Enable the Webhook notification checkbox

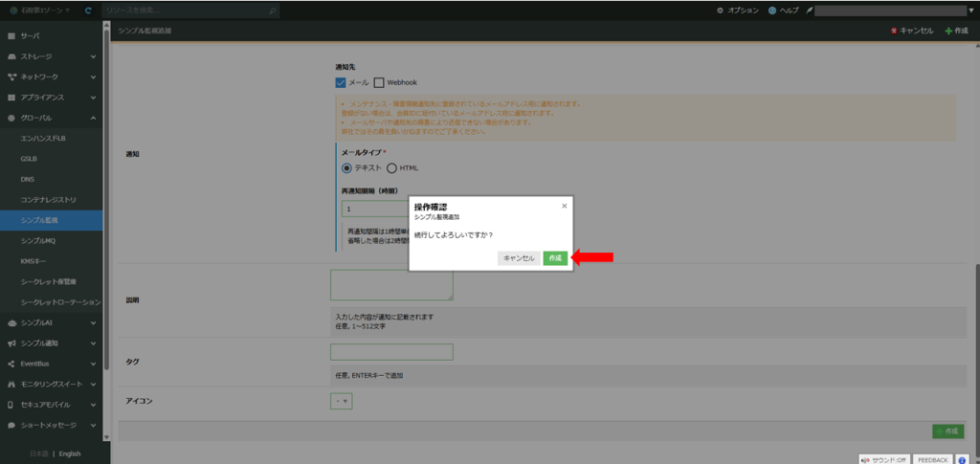tap(379, 83)
